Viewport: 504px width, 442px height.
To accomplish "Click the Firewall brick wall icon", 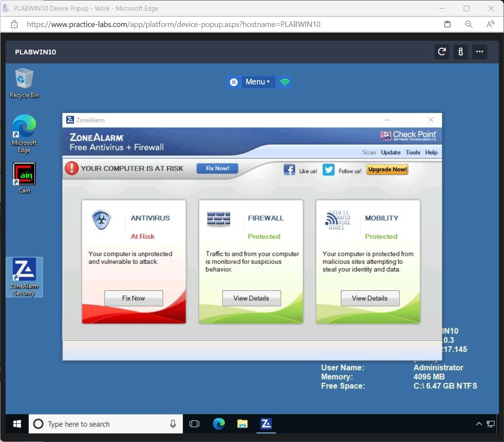I will (x=219, y=218).
